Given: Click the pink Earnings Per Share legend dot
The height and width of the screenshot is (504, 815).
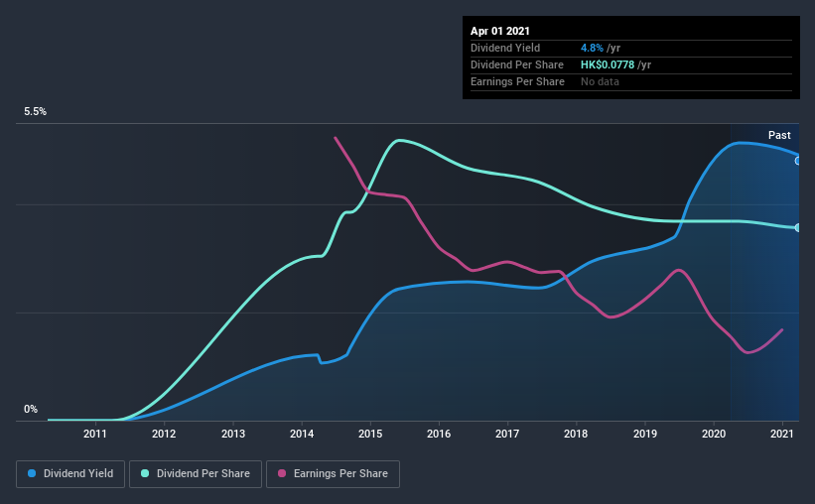Looking at the screenshot, I should click(x=282, y=473).
